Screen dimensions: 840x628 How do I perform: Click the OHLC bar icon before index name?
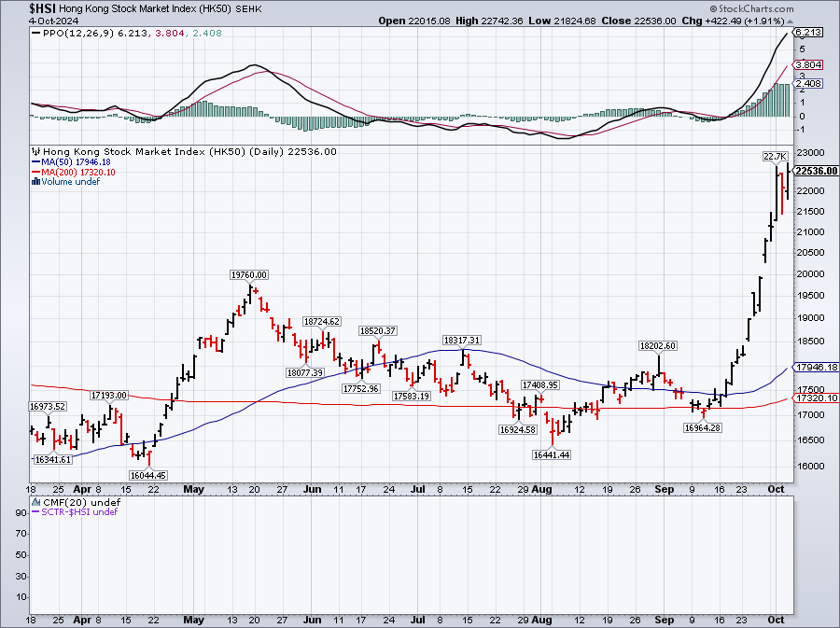35,151
